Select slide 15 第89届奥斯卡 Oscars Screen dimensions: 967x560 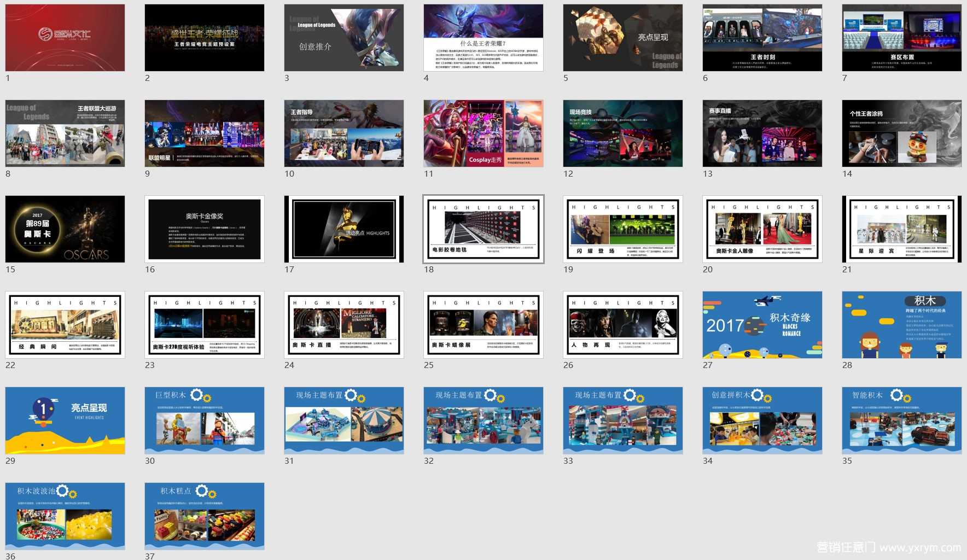click(x=65, y=229)
